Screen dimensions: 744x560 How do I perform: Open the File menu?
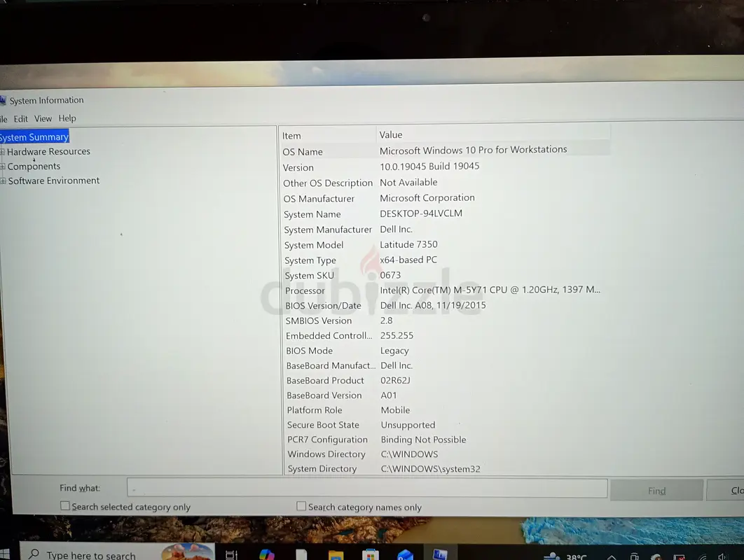point(4,119)
